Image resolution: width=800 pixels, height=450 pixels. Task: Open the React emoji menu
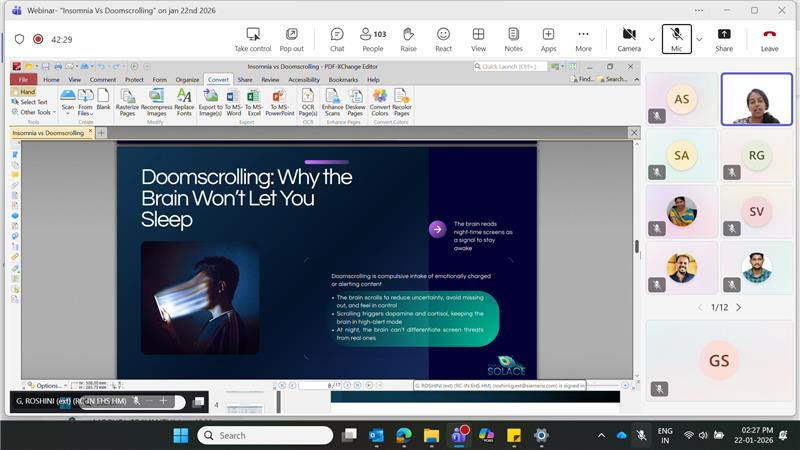click(443, 39)
